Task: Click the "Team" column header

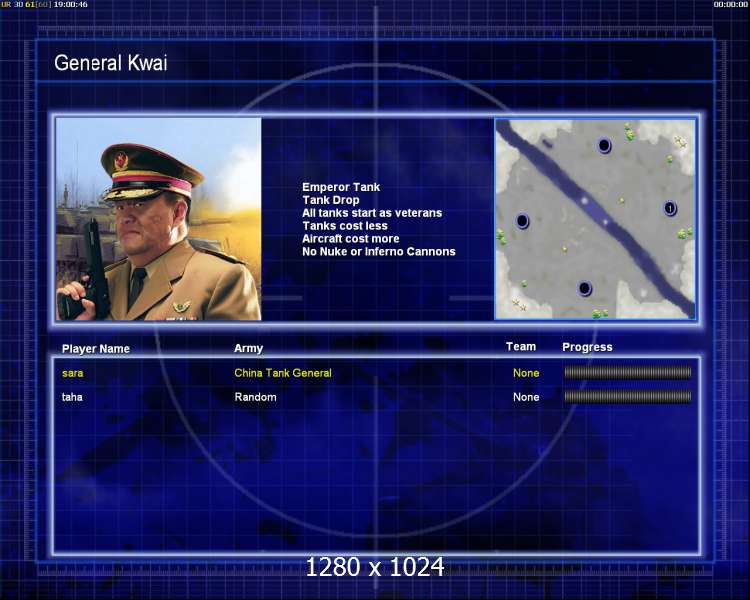Action: pyautogui.click(x=521, y=346)
